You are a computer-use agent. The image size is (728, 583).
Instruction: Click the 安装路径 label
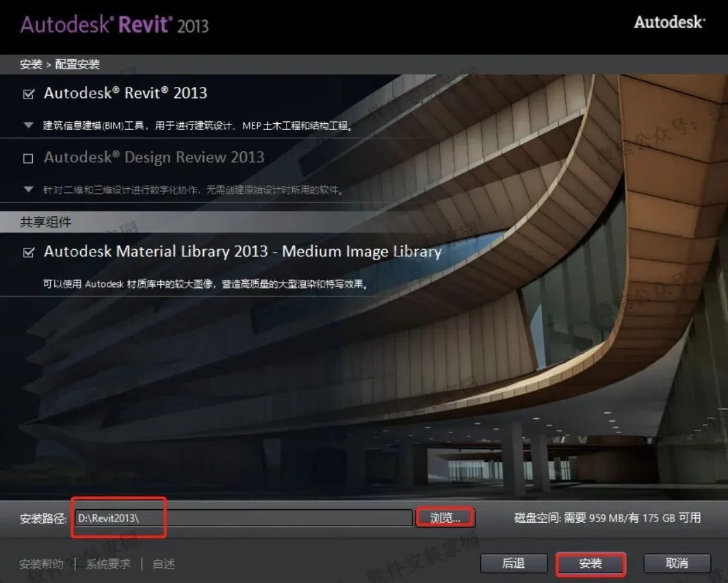tap(43, 519)
